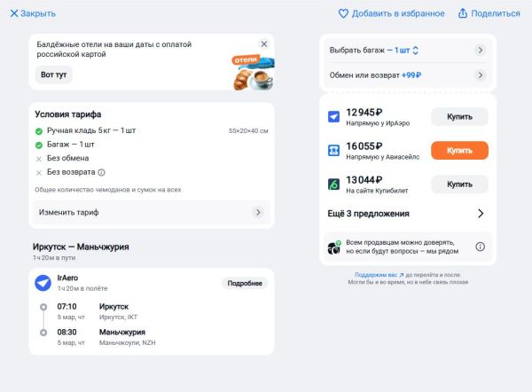Open the Подробнее flight details
This screenshot has height=392, width=532.
click(244, 283)
